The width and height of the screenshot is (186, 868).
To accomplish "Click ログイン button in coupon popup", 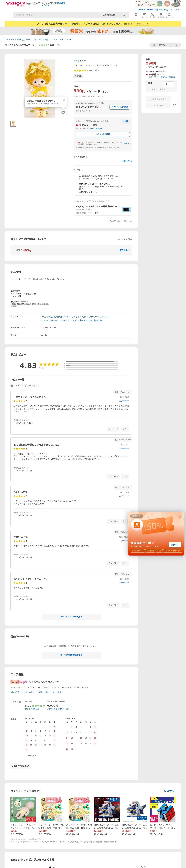I will (x=175, y=545).
